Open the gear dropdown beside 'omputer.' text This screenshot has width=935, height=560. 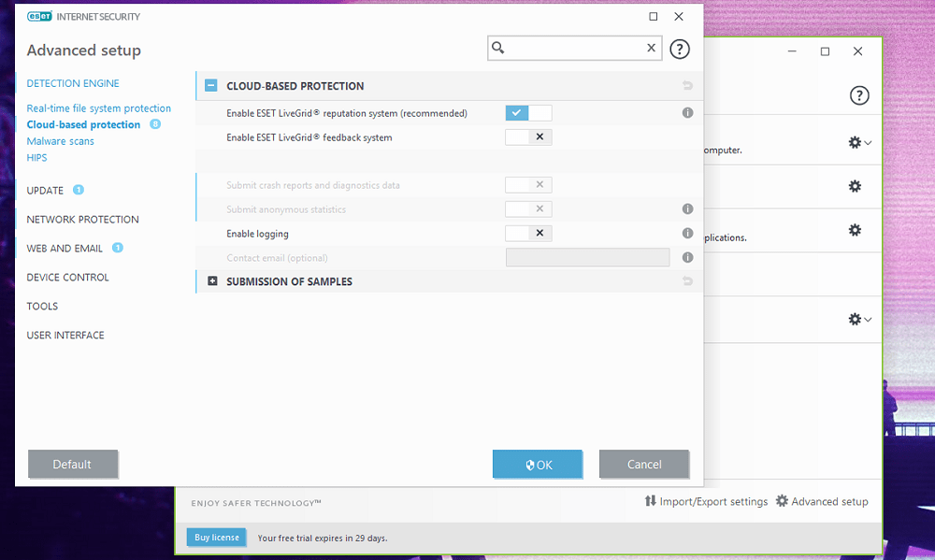[859, 142]
